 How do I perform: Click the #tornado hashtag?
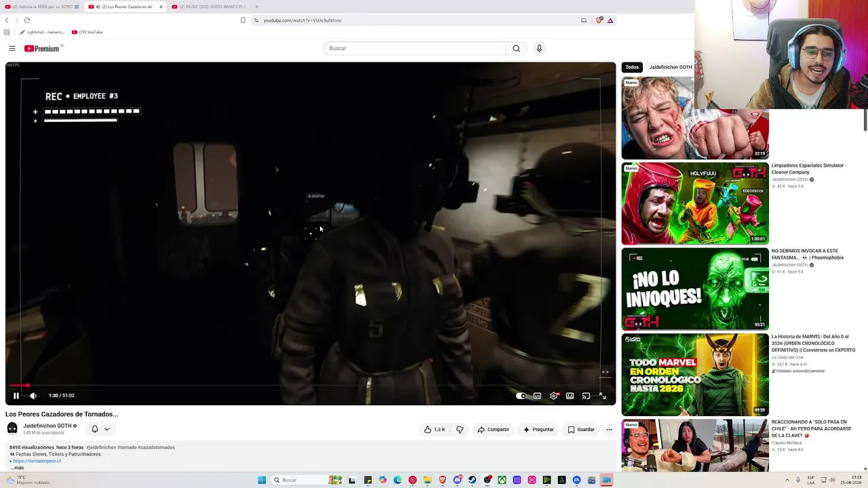(x=127, y=447)
